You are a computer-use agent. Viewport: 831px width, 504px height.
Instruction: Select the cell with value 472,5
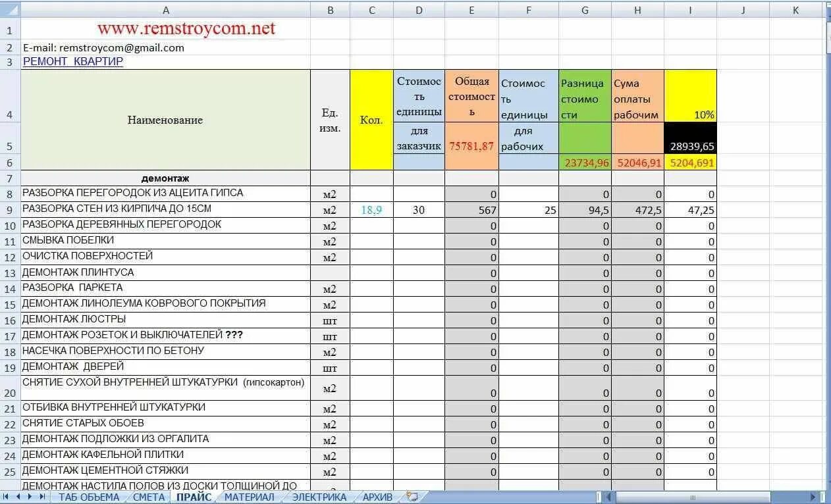click(637, 210)
